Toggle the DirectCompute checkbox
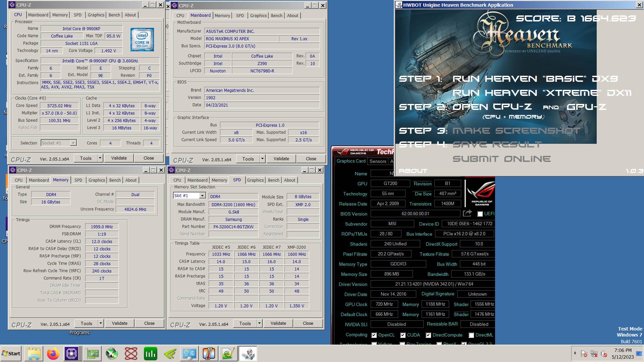The image size is (644, 362). (x=428, y=335)
